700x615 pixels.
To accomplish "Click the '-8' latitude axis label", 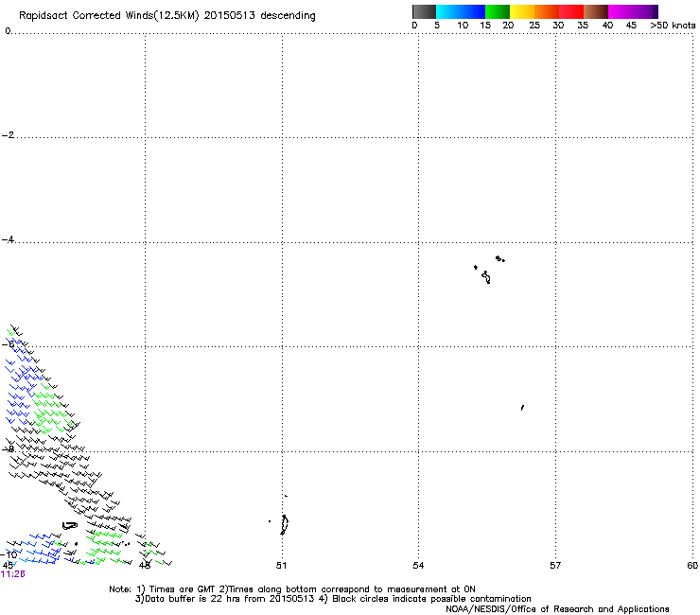I will point(8,448).
